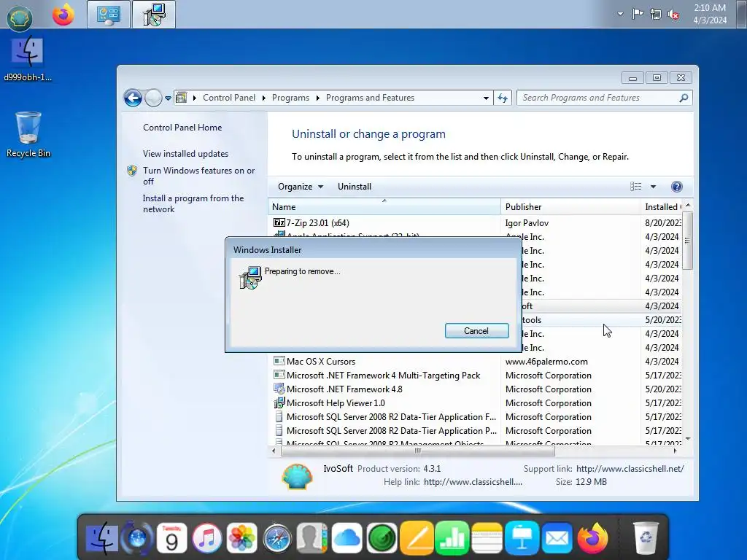Show hidden tray icons arrow
Viewport: 747px width, 560px height.
coord(620,14)
